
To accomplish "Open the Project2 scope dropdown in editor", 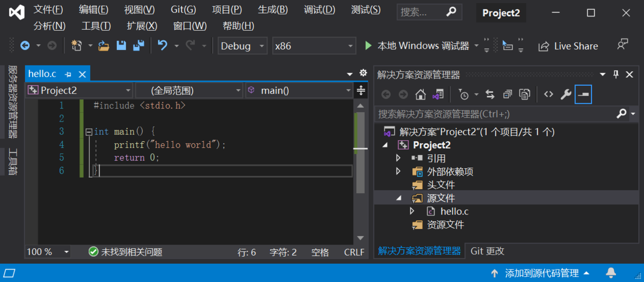I will coord(79,90).
